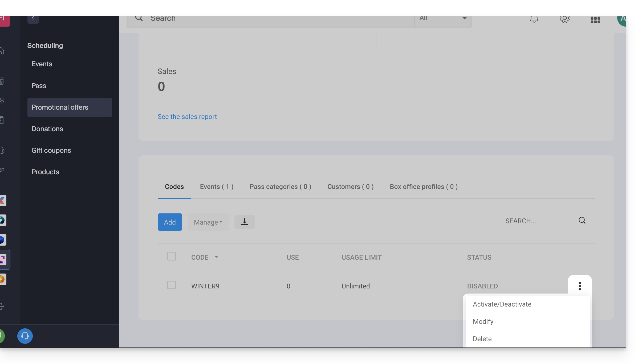Open the WINTER9 three-dot actions menu
The height and width of the screenshot is (364, 642).
tap(580, 286)
